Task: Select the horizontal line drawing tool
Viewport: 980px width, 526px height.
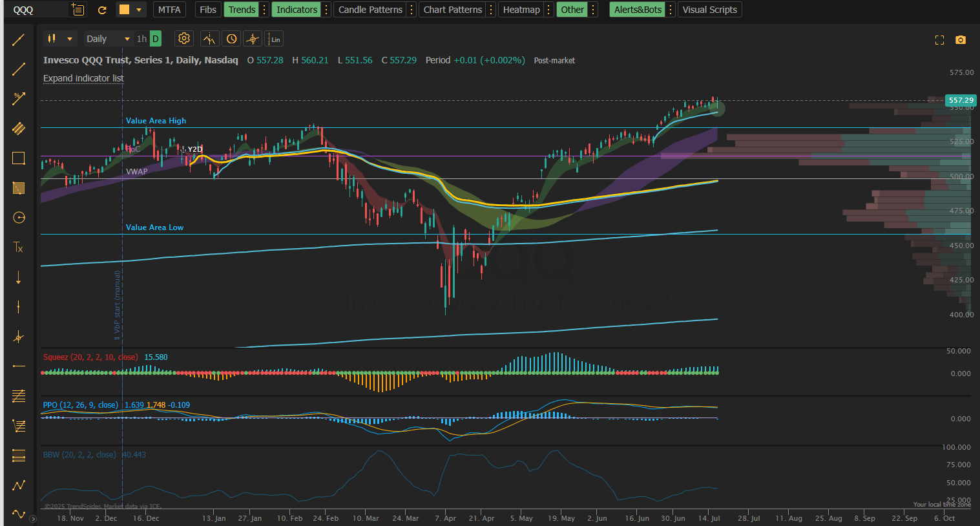Action: point(19,366)
